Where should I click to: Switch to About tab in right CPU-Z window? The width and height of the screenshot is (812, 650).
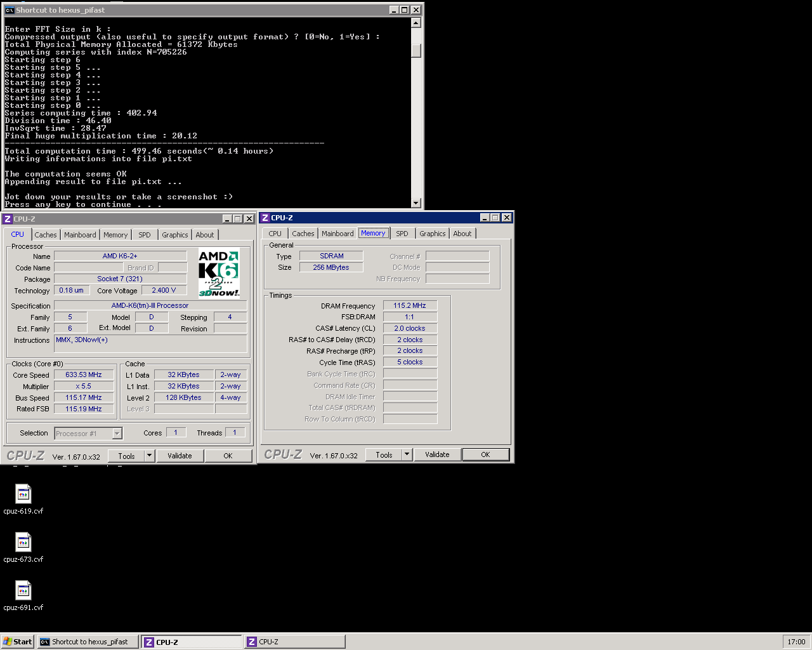click(x=462, y=234)
